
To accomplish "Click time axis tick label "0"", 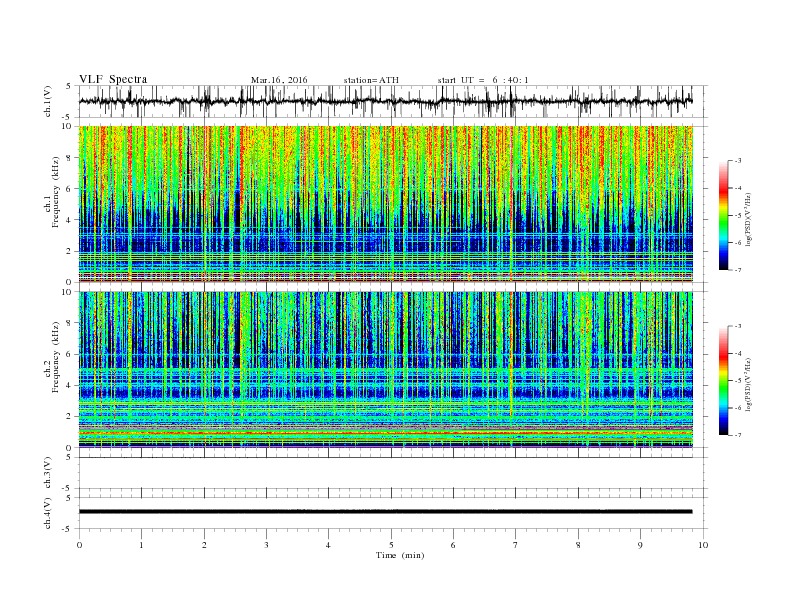I will click(79, 545).
